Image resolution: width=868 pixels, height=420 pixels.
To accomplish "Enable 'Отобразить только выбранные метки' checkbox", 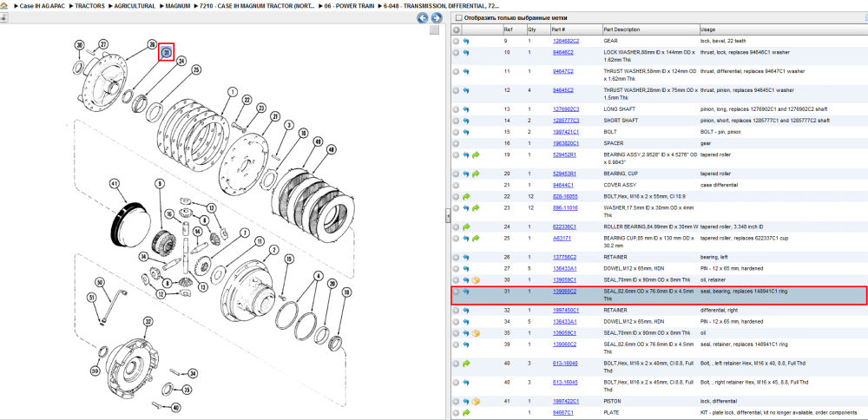I will [x=457, y=18].
